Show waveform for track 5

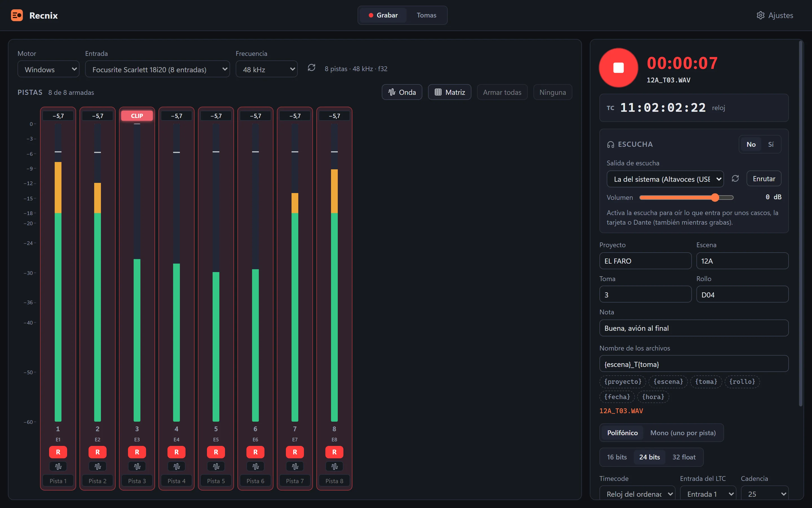pyautogui.click(x=216, y=466)
